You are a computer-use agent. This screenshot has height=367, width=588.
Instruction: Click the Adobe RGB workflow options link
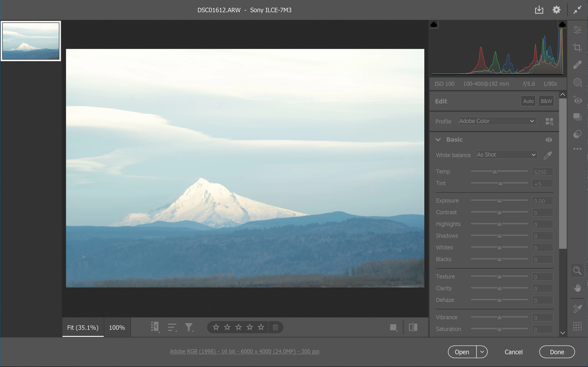pos(244,351)
